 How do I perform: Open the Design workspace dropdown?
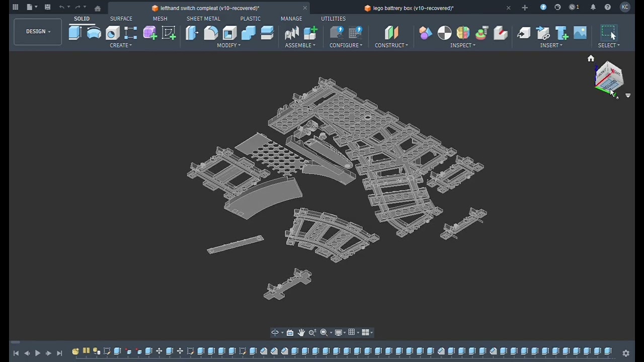[x=38, y=31]
